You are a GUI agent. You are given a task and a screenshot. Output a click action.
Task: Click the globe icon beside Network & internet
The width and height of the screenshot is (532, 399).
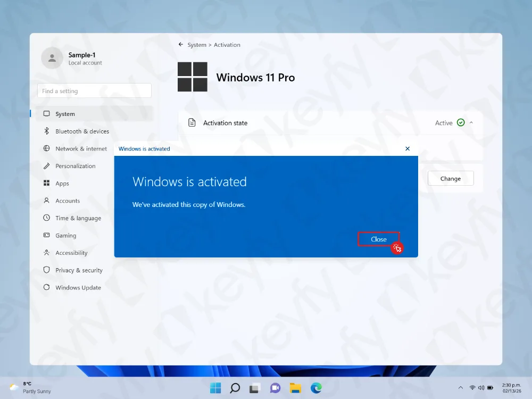coord(46,148)
